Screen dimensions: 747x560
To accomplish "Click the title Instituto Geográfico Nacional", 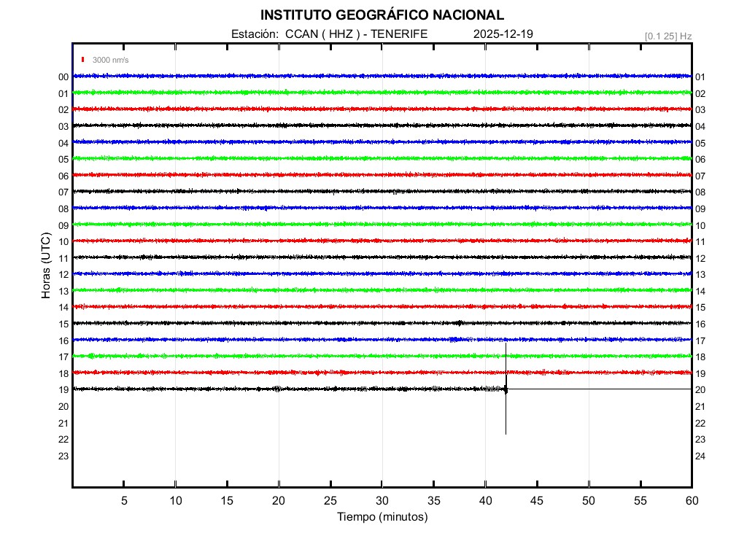I will pos(382,15).
